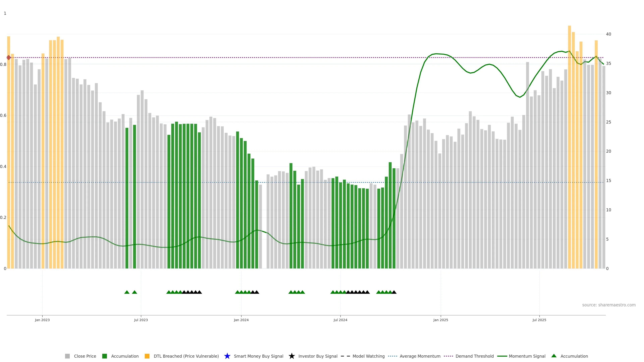644x362 pixels.
Task: Click the source sharemaestro.com text
Action: pos(609,305)
